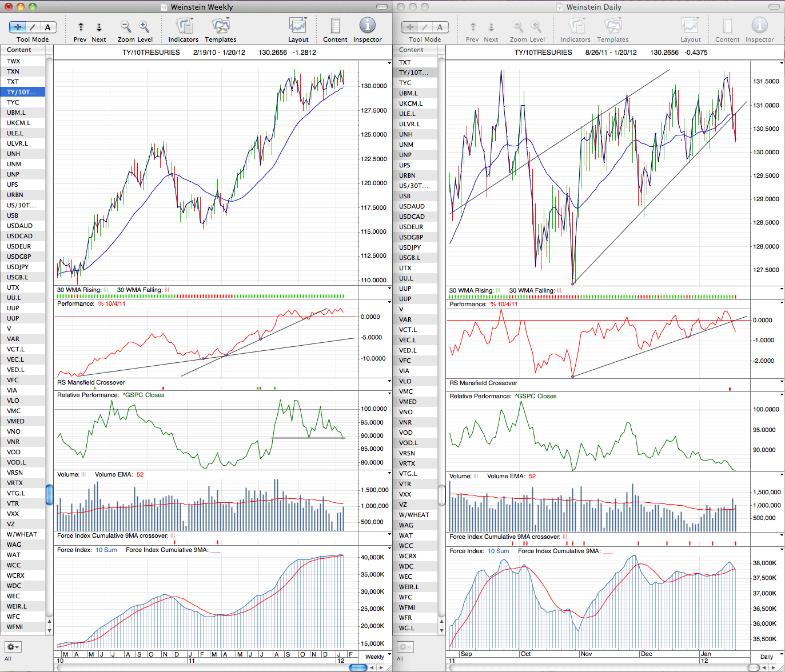Open Inspector in Weinstein Daily toolbar

(759, 25)
